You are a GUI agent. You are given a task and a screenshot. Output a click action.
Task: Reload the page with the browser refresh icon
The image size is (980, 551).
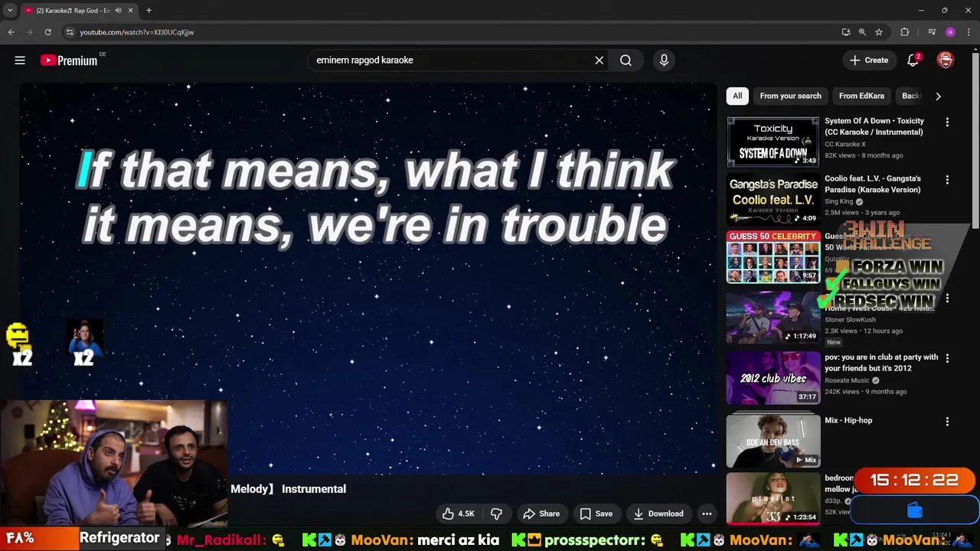pos(47,32)
